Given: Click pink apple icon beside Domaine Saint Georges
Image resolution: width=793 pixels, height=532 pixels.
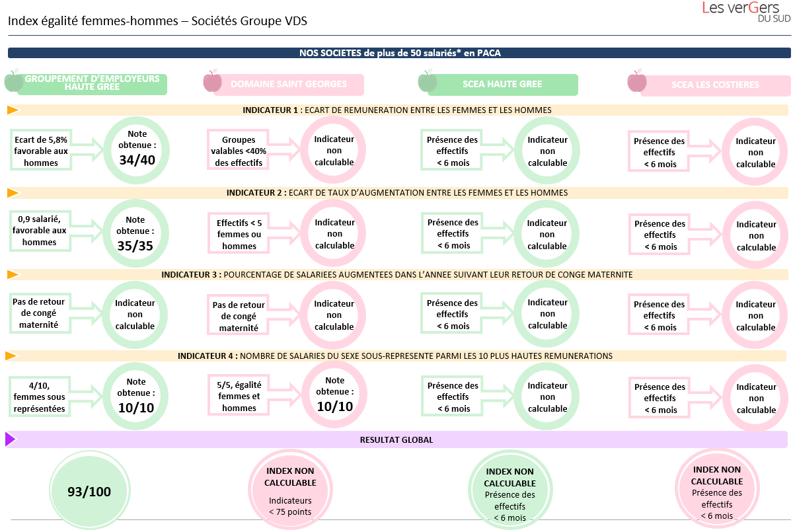Looking at the screenshot, I should coord(212,81).
